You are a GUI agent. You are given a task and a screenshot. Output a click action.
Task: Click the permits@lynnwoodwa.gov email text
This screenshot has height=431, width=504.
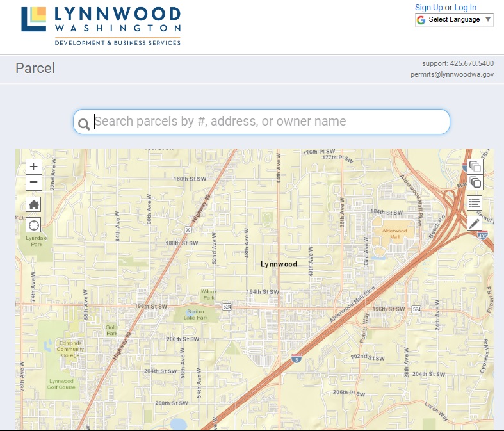(x=452, y=74)
